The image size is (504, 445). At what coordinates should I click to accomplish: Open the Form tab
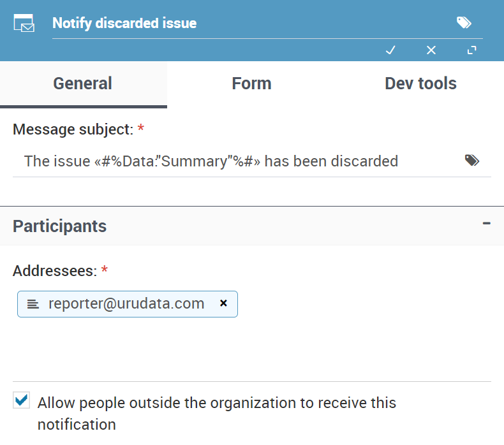click(251, 84)
